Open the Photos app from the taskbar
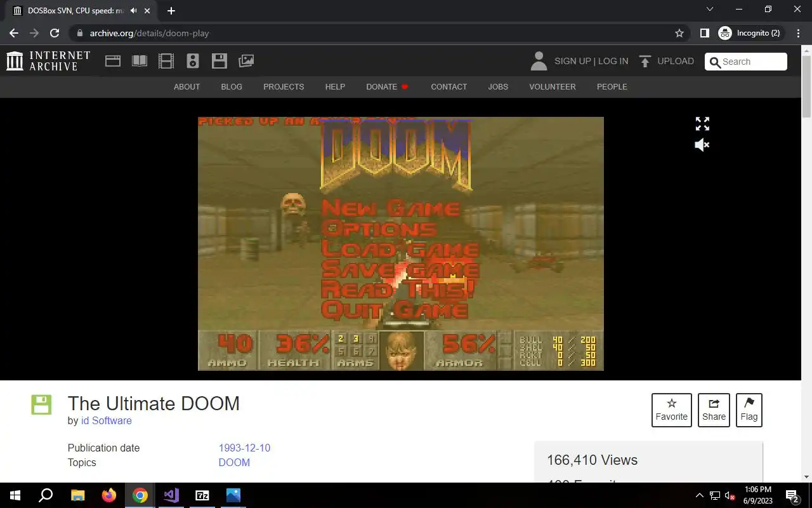 click(233, 495)
